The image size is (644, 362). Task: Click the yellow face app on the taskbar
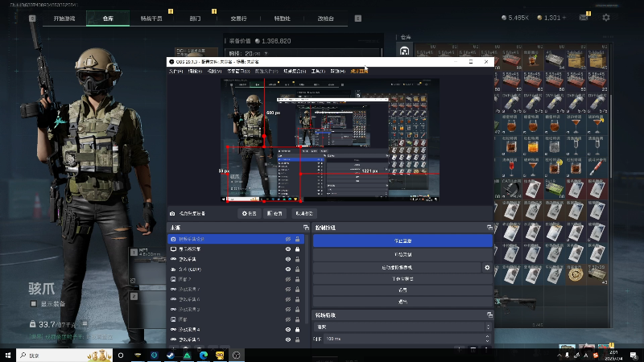pos(220,355)
